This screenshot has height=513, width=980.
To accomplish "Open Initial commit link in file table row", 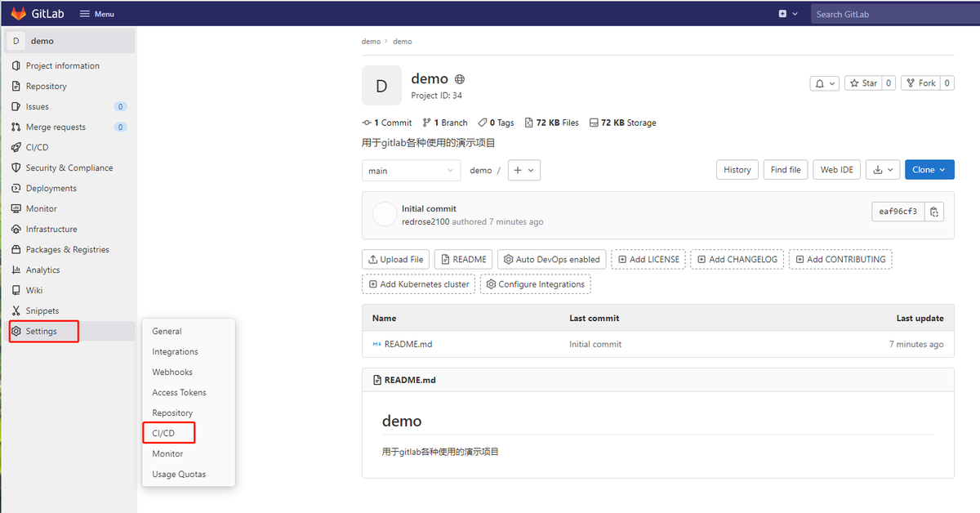I will (x=595, y=344).
